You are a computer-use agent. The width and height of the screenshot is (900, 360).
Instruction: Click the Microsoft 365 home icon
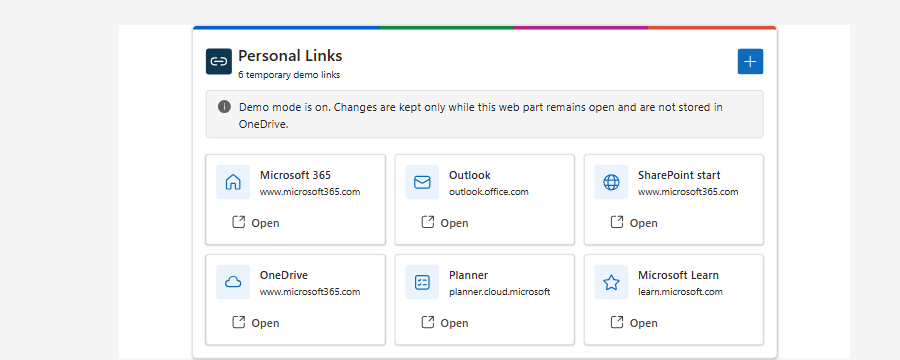pyautogui.click(x=233, y=182)
